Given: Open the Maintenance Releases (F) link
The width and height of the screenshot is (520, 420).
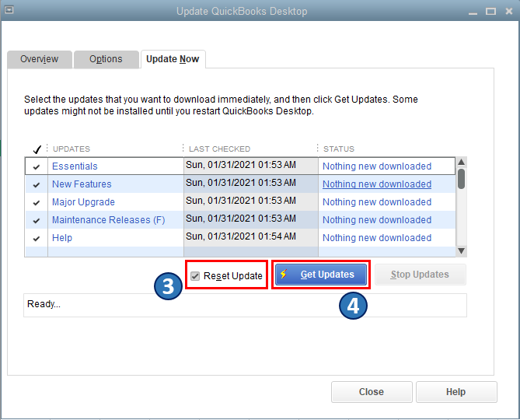Looking at the screenshot, I should (x=109, y=220).
